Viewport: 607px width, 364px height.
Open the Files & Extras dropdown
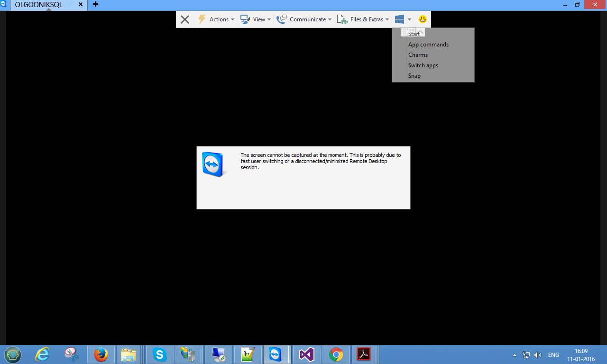pyautogui.click(x=363, y=19)
